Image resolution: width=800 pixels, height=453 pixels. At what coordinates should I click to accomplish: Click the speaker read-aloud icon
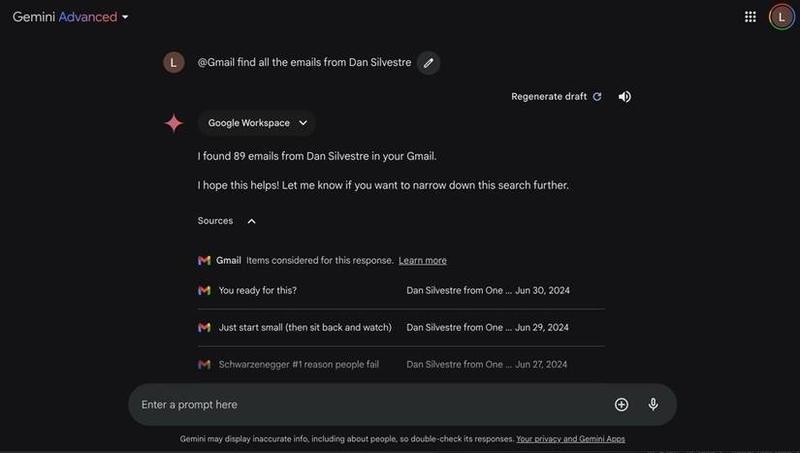pos(625,97)
